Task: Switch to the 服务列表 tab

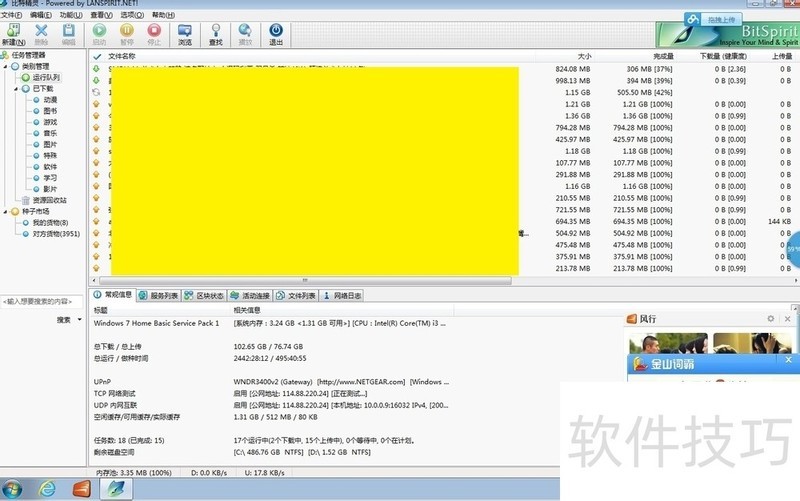Action: click(159, 295)
